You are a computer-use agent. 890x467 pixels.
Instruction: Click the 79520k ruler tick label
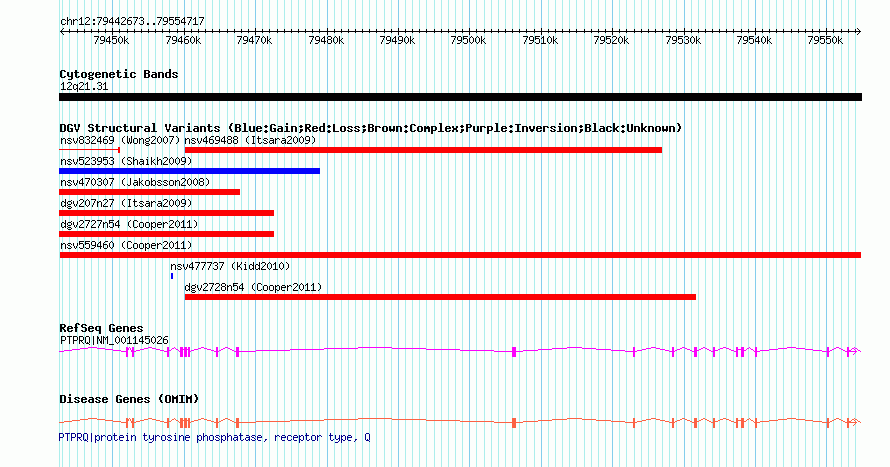point(611,40)
